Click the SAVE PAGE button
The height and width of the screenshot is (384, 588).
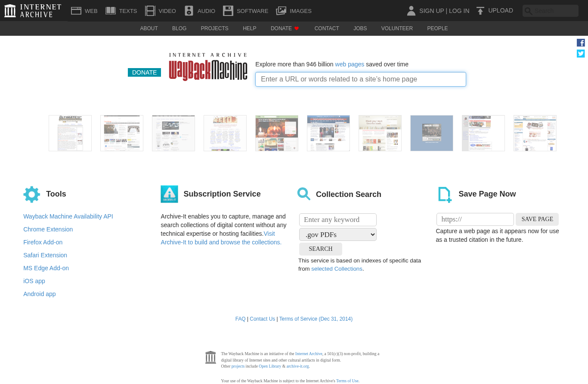537,219
